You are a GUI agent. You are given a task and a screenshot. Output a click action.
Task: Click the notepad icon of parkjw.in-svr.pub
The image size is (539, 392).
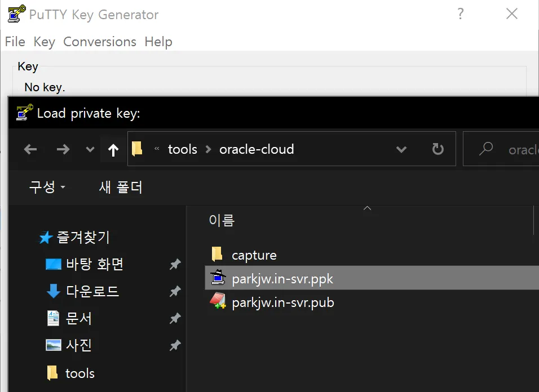tap(218, 301)
